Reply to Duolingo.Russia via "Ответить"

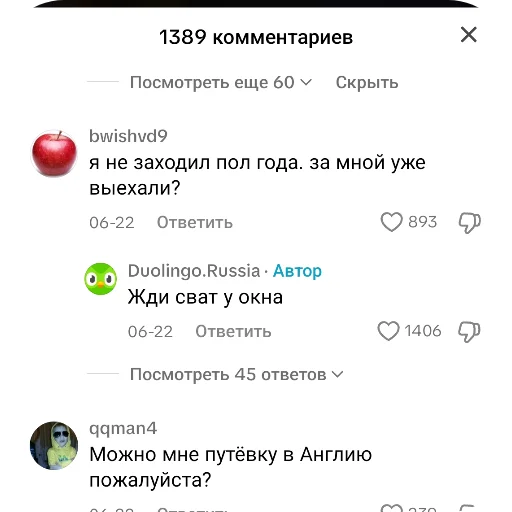[233, 331]
